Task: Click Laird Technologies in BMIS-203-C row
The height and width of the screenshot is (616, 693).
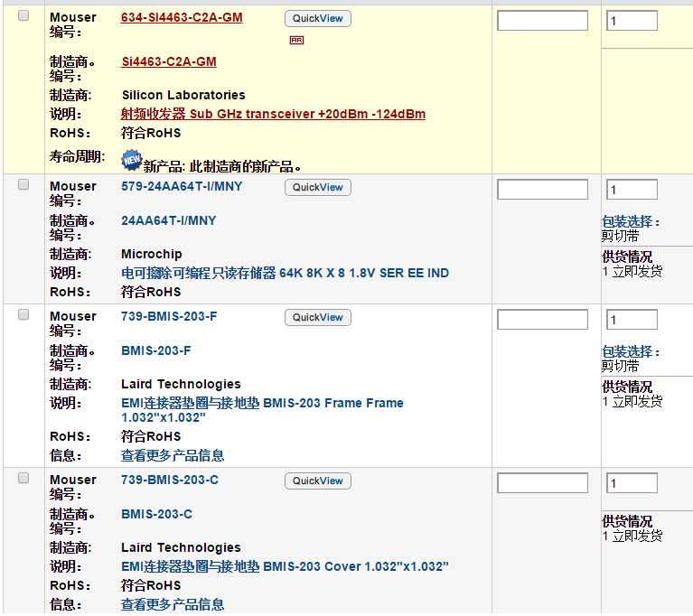Action: click(182, 547)
